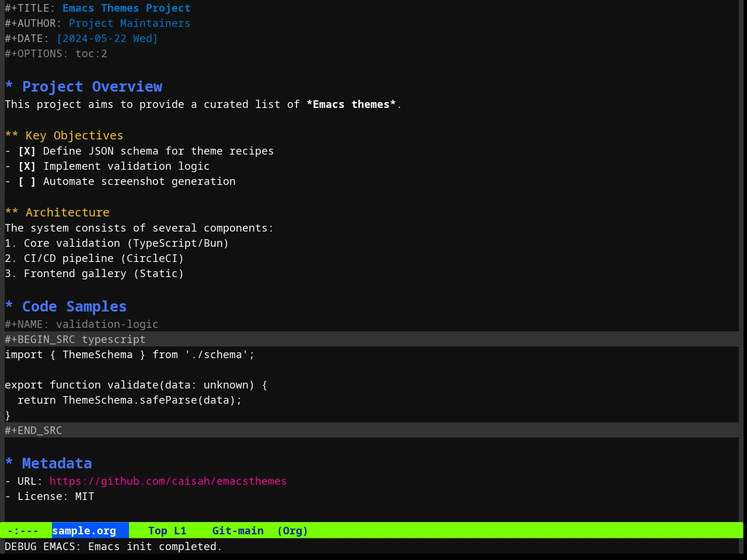Toggle the checked box for Define JSON schema
Image resolution: width=747 pixels, height=560 pixels.
[x=27, y=151]
